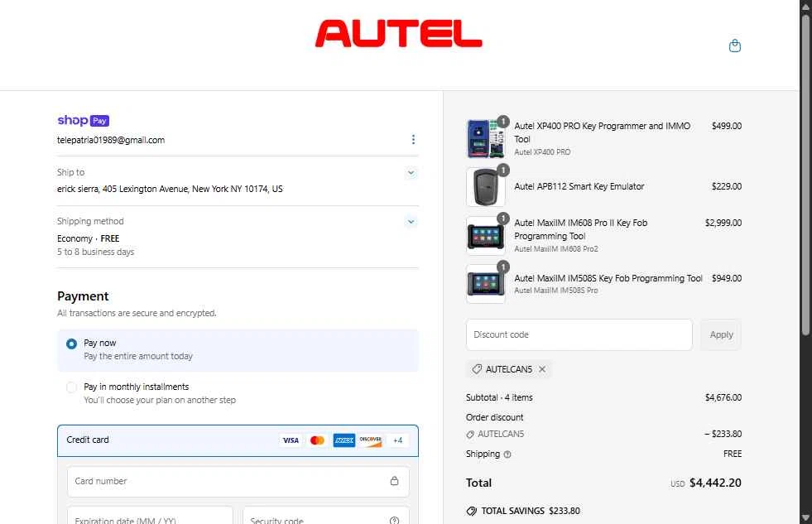
Task: Click the Economy · FREE shipping text
Action: (88, 238)
